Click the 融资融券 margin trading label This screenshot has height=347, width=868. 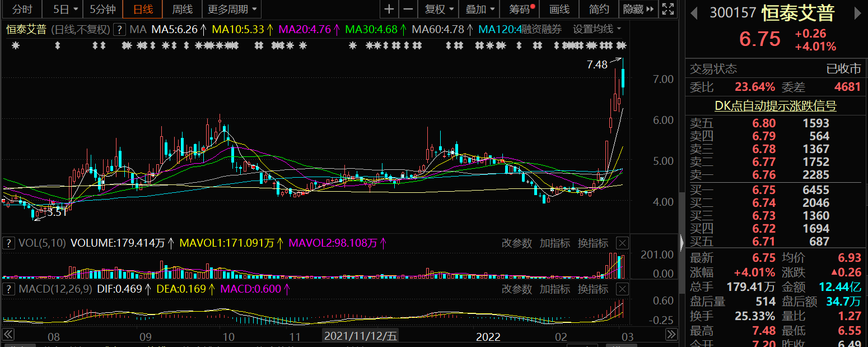(541, 29)
